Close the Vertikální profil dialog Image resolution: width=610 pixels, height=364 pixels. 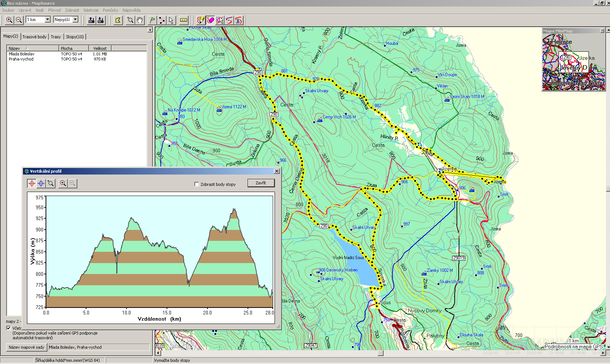[277, 171]
